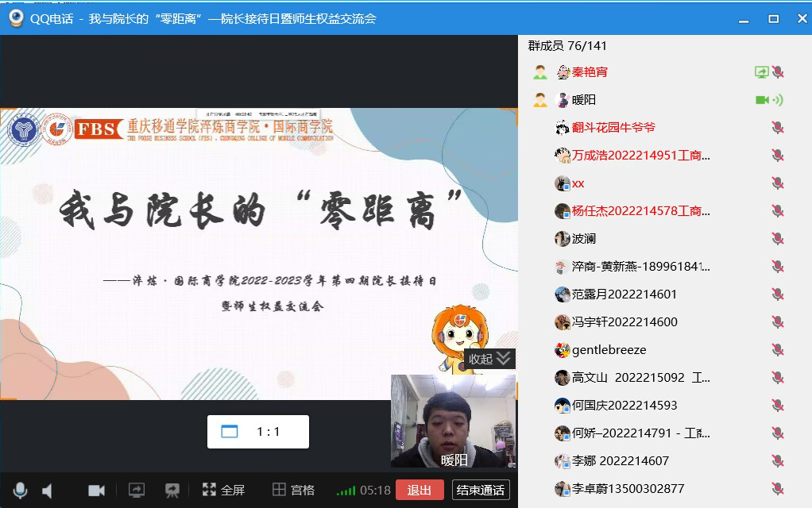812x508 pixels.
Task: Click the green signal strength indicator
Action: click(346, 491)
